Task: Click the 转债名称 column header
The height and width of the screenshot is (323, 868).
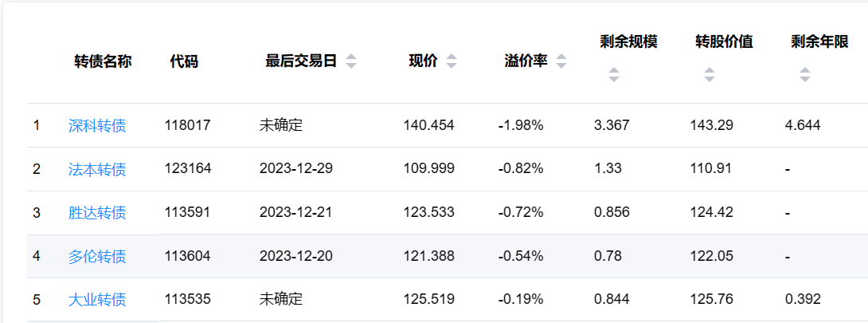Action: pyautogui.click(x=103, y=62)
